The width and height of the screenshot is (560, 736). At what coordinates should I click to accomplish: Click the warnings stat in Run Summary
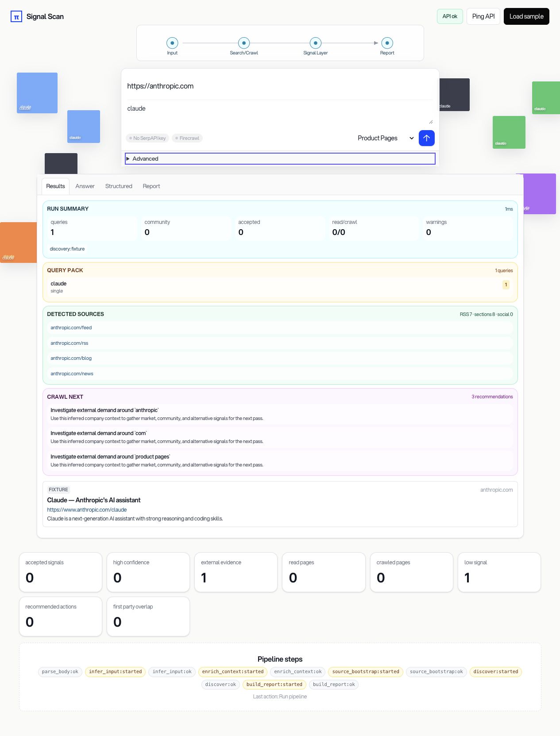coord(467,228)
